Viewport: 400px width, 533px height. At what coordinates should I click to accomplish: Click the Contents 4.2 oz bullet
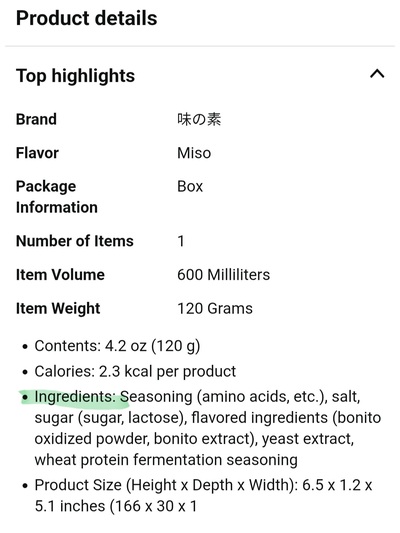pos(117,346)
